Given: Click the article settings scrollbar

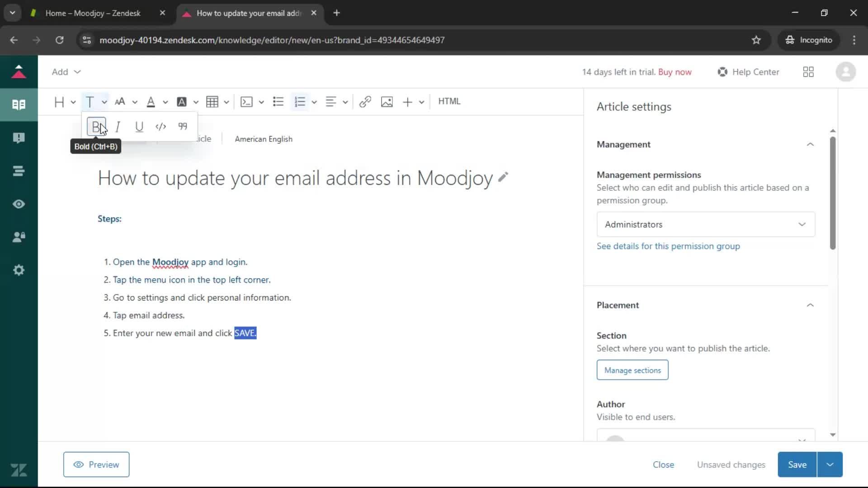Looking at the screenshot, I should (x=833, y=193).
